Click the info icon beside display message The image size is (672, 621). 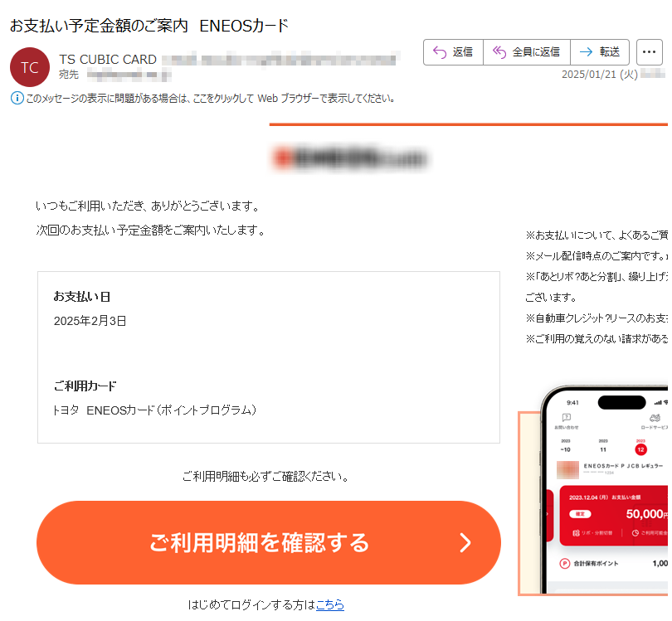point(17,98)
